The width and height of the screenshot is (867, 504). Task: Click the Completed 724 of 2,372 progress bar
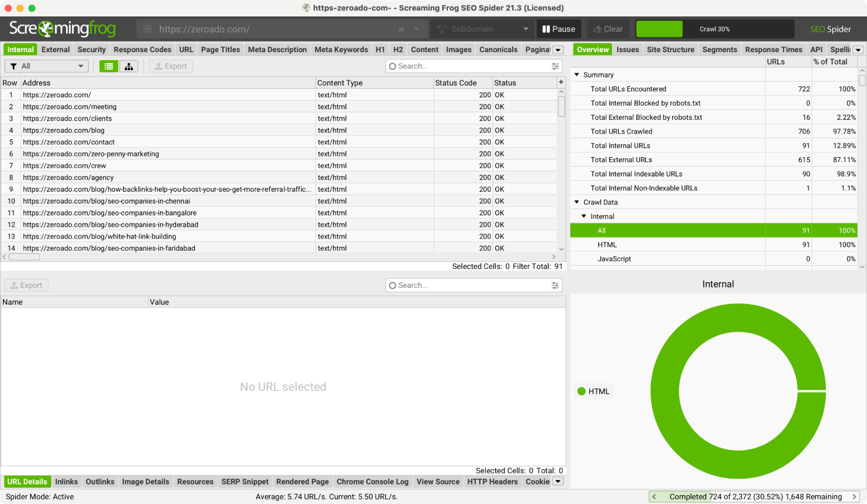click(755, 497)
